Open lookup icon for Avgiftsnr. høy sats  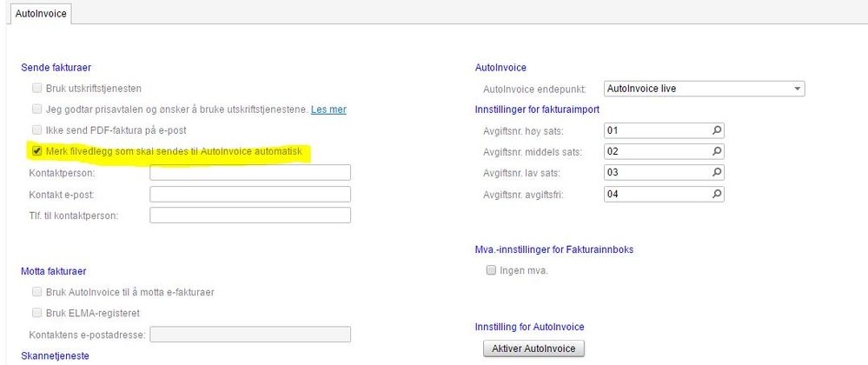716,130
